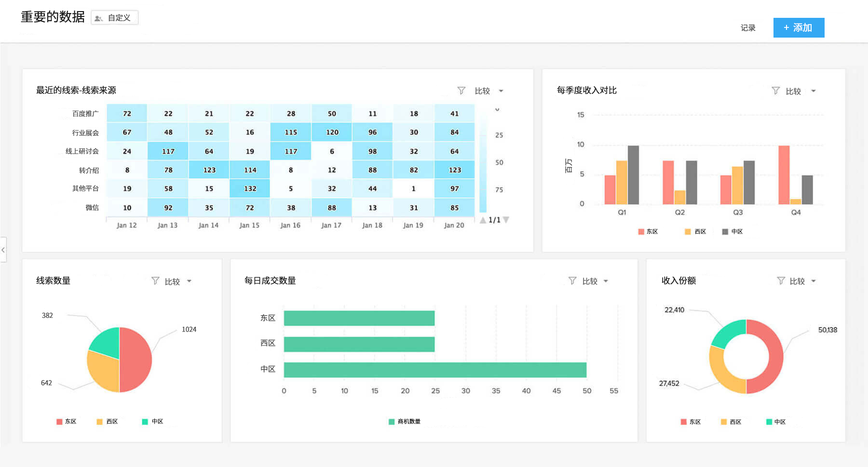Click the filter icon on 每季度收入对比
The image size is (868, 467).
click(x=775, y=91)
